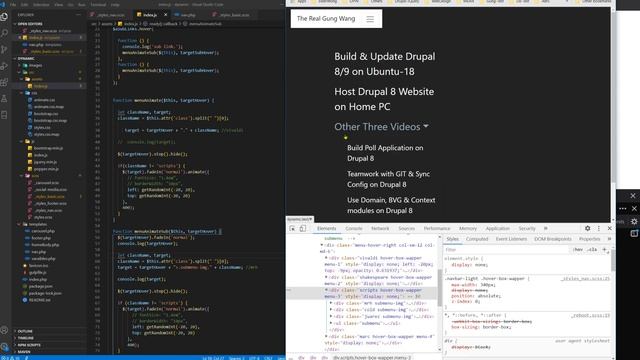The height and width of the screenshot is (360, 640).
Task: Open the Explorer view in the activity bar
Action: pyautogui.click(x=4, y=17)
